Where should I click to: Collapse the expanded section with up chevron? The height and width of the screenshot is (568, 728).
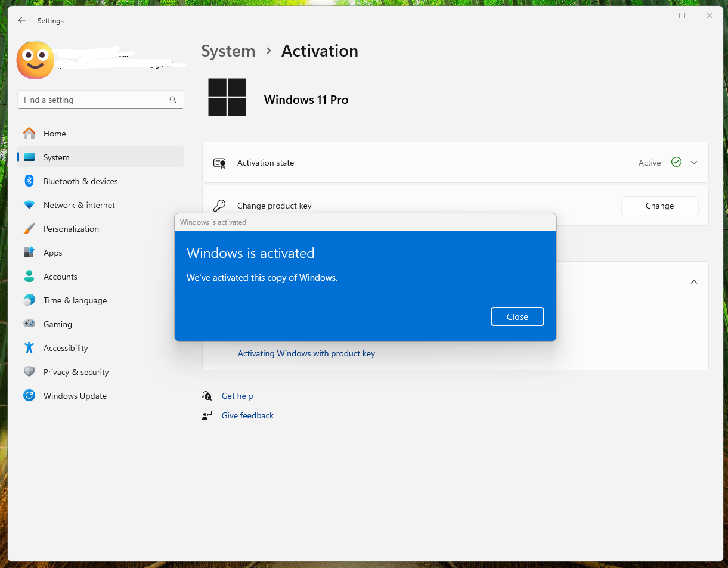point(694,282)
